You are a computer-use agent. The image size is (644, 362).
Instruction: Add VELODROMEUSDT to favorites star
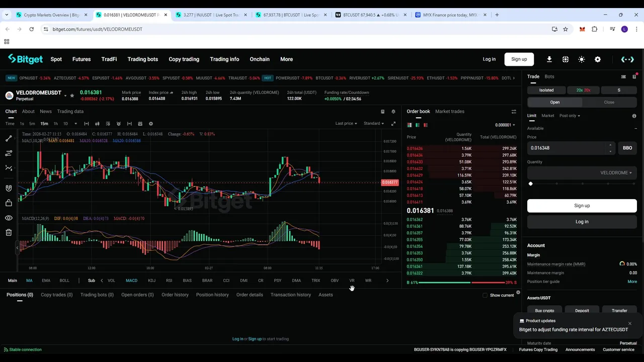(x=72, y=96)
